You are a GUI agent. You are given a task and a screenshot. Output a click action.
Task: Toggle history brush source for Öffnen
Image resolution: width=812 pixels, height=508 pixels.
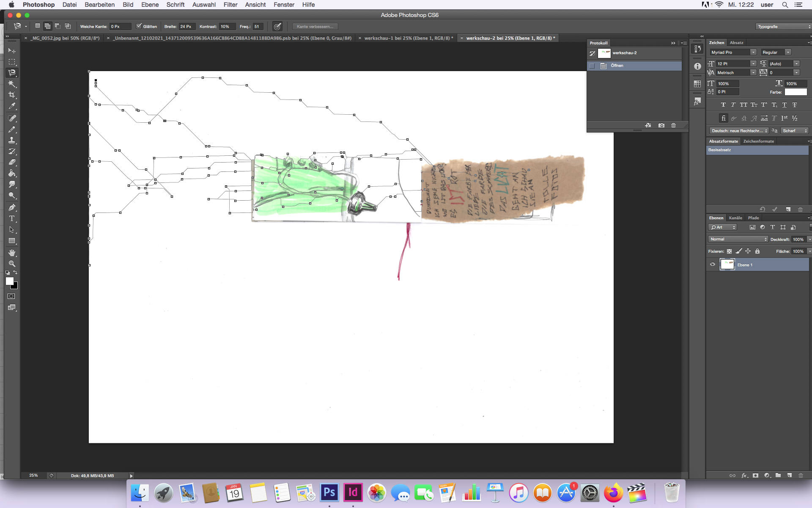pyautogui.click(x=592, y=66)
